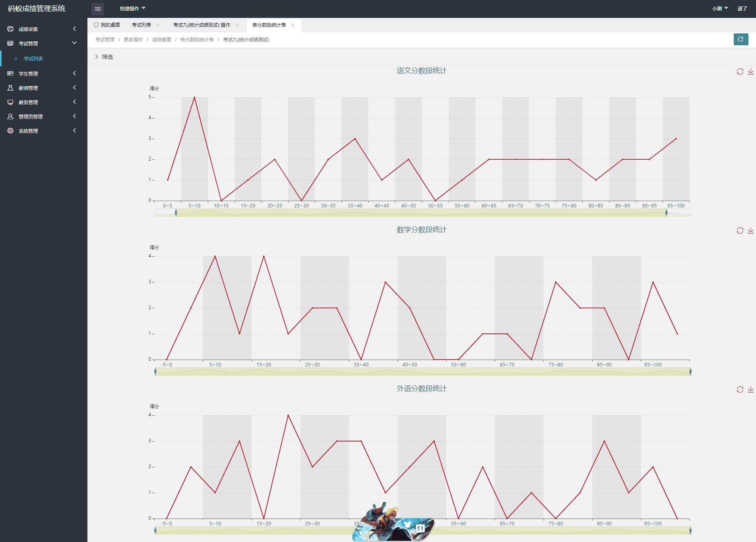Click the 考试管理 sidebar icon
This screenshot has width=756, height=542.
10,43
